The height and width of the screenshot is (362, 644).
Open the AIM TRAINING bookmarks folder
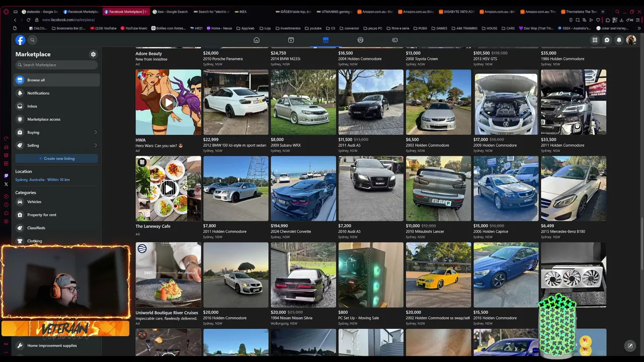tap(464, 28)
